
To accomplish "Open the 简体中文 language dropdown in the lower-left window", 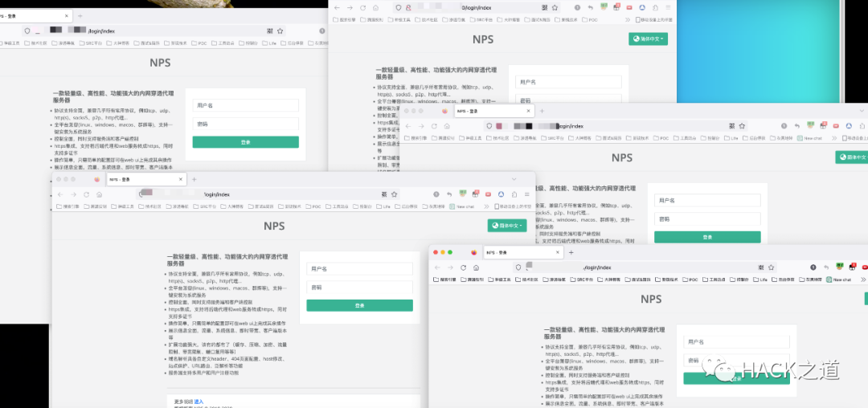I will (x=507, y=226).
